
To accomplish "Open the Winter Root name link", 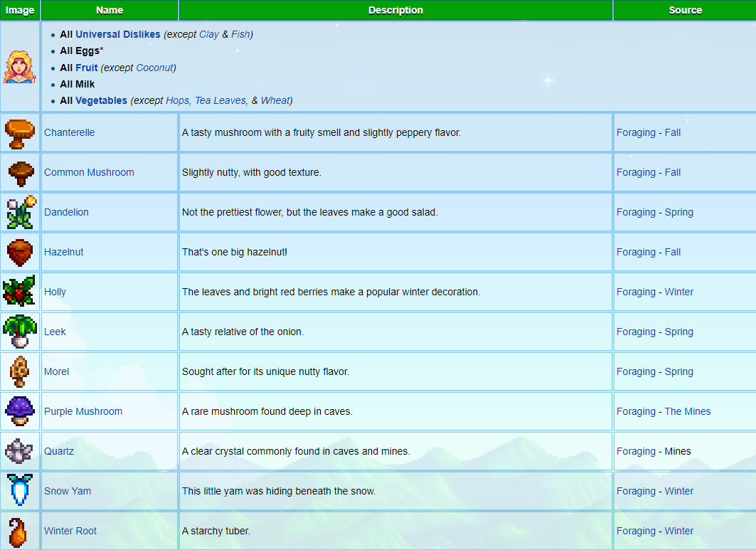I will pos(70,531).
